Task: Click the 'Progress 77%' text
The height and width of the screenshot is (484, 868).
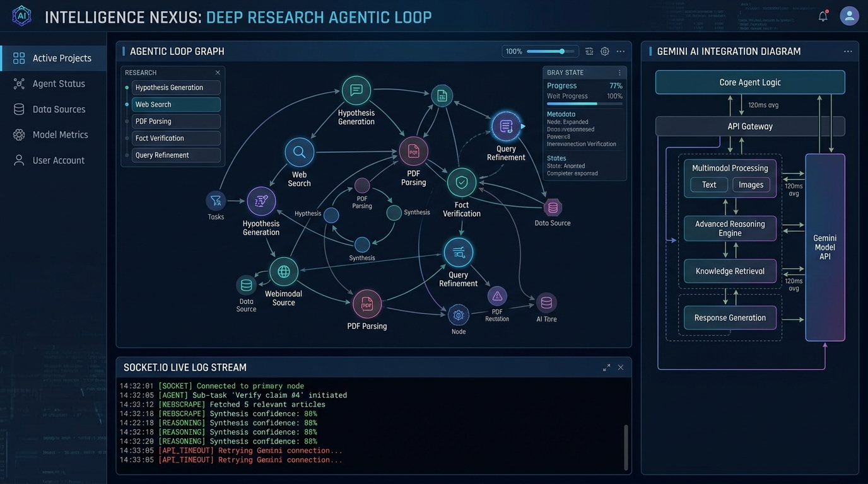Action: point(585,86)
